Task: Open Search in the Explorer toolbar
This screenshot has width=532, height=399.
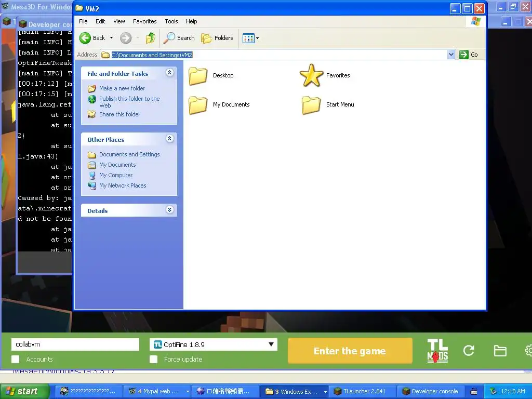Action: [x=179, y=38]
